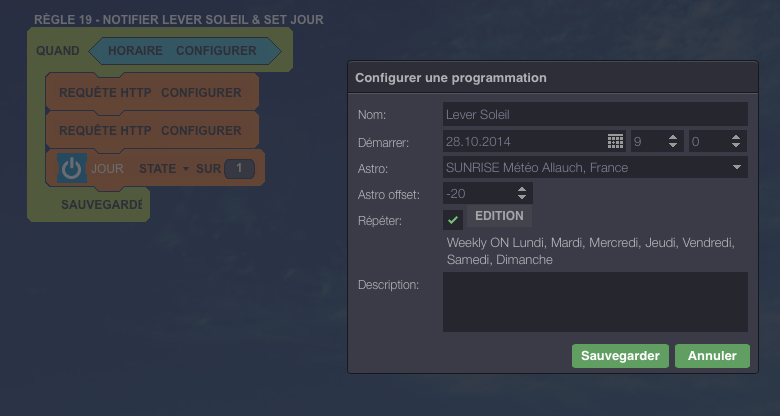Click the Astro offset stepper arrows
780x416 pixels.
coord(523,194)
